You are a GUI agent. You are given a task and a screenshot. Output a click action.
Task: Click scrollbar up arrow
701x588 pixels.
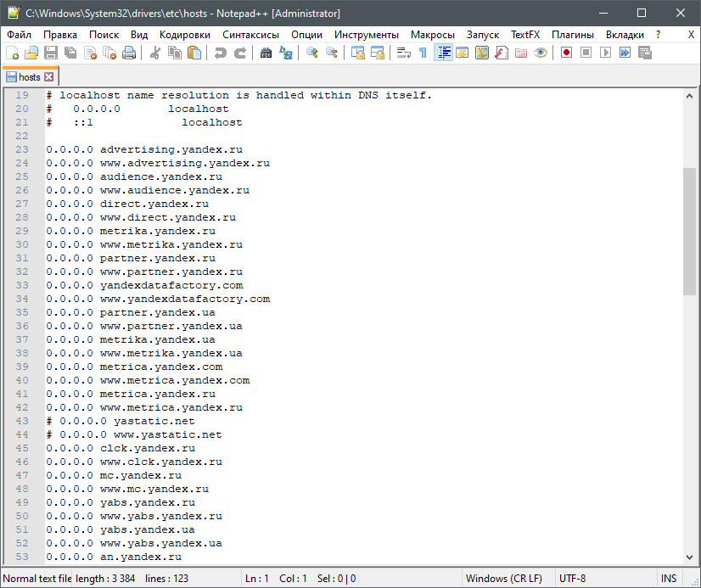(x=689, y=96)
